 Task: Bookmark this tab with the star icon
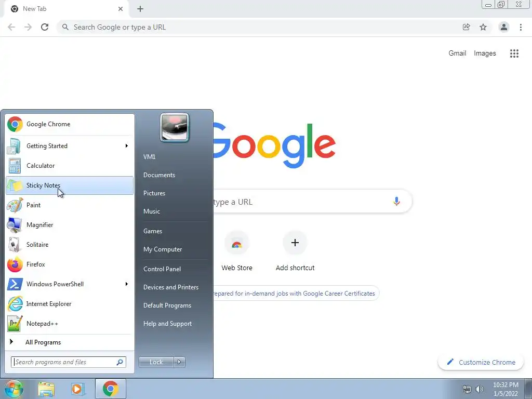pos(483,27)
